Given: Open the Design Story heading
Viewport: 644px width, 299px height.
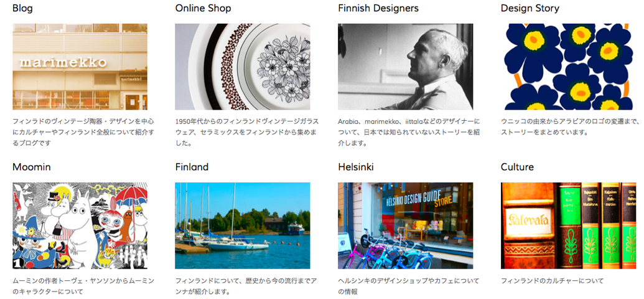Looking at the screenshot, I should point(530,8).
